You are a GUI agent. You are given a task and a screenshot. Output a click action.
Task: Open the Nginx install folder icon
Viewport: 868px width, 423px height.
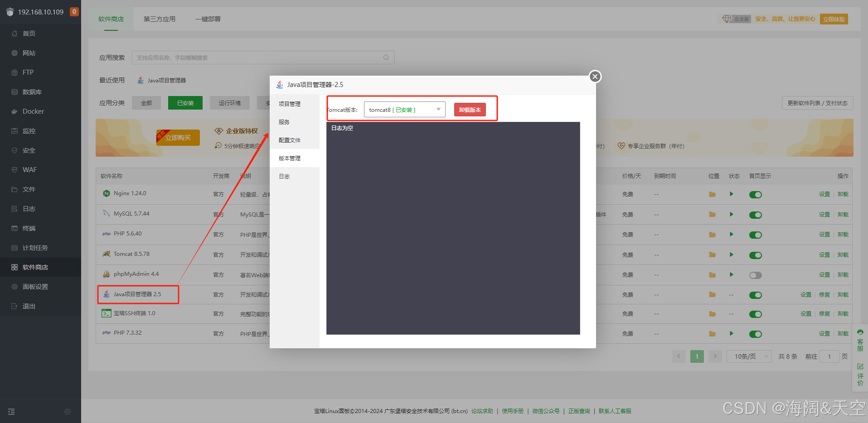coord(712,194)
